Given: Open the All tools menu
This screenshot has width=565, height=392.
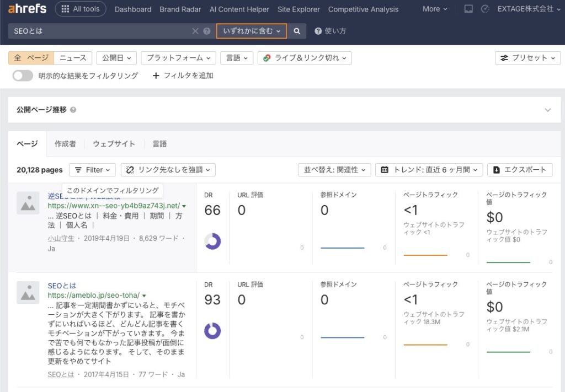Looking at the screenshot, I should tap(81, 8).
